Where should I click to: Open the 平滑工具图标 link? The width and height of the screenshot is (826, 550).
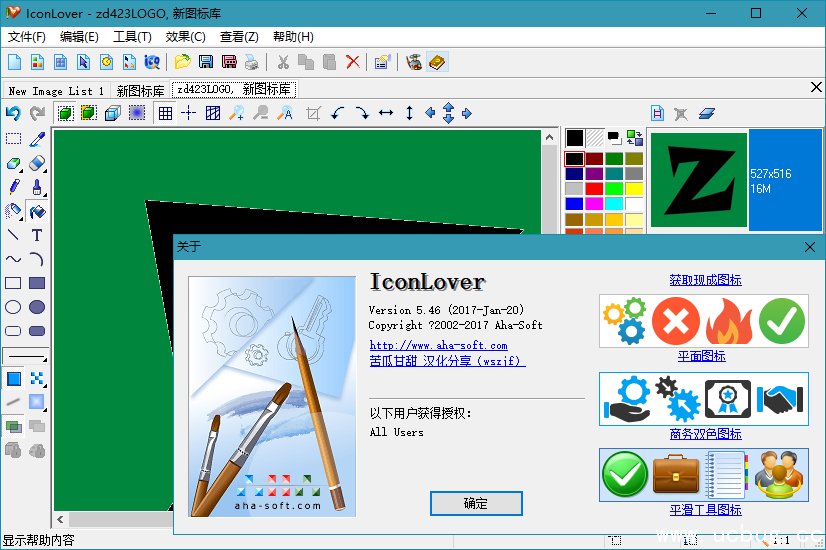pos(705,509)
